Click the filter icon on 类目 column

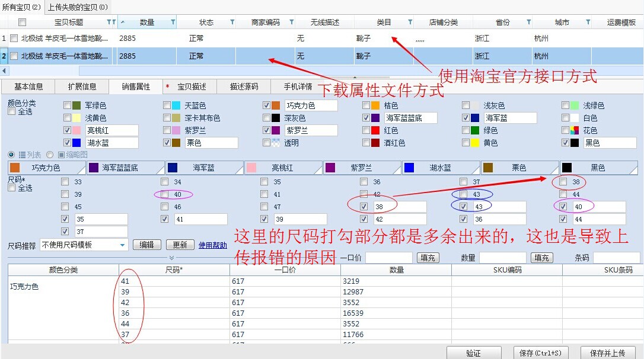410,23
